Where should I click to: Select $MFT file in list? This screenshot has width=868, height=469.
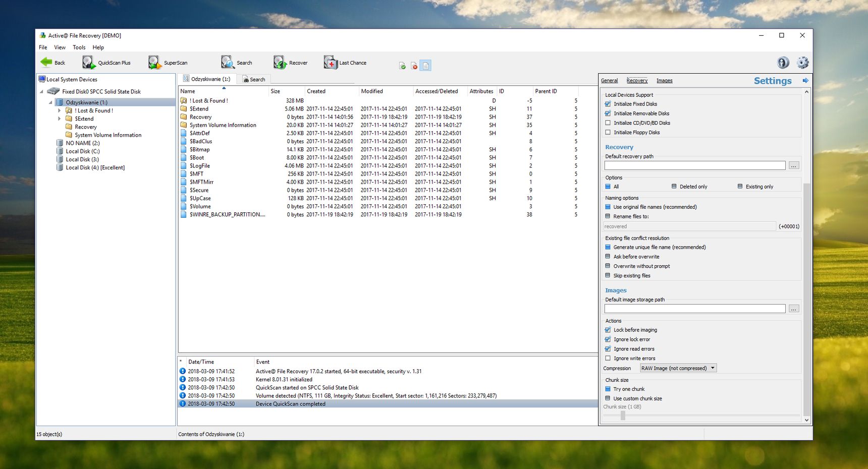(196, 174)
